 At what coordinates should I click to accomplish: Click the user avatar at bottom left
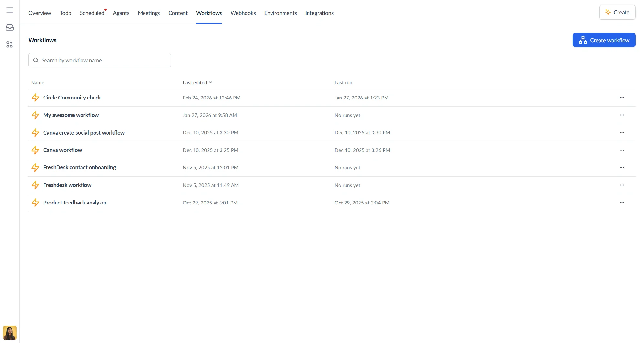(9, 333)
